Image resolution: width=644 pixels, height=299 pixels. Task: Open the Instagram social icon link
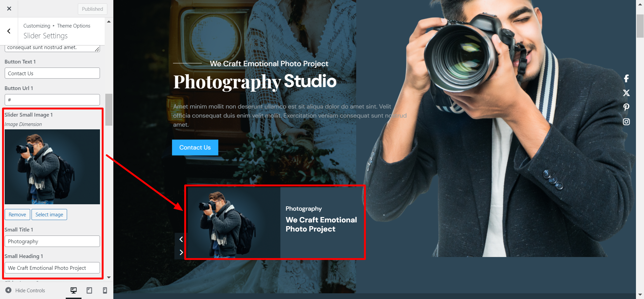click(626, 122)
